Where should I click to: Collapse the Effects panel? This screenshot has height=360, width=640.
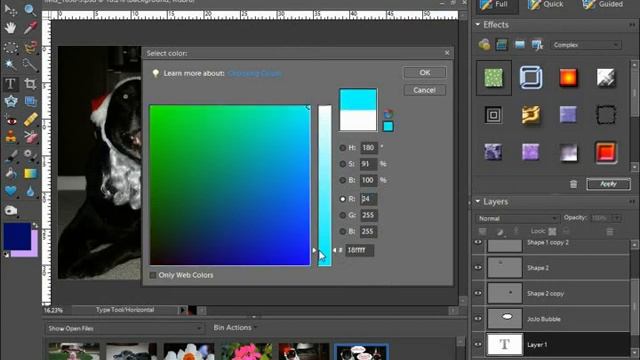(x=478, y=25)
